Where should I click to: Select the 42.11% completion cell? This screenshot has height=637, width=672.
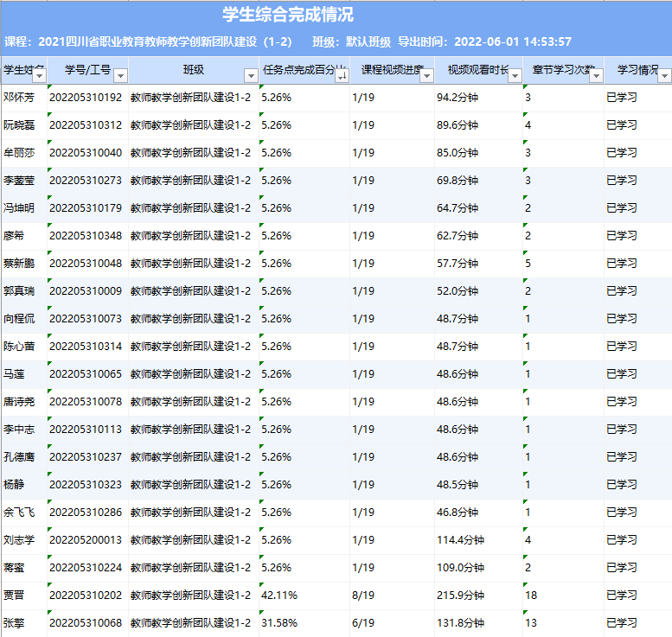click(280, 596)
